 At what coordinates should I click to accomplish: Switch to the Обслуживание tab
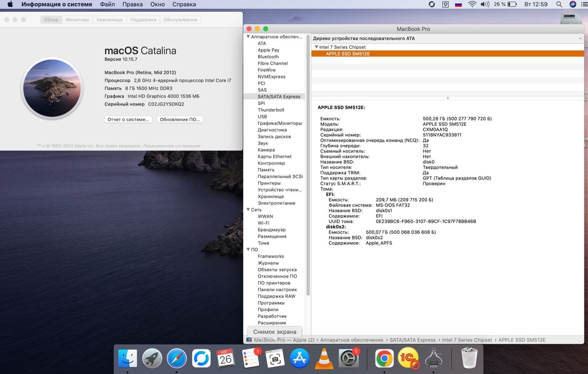pyautogui.click(x=180, y=20)
